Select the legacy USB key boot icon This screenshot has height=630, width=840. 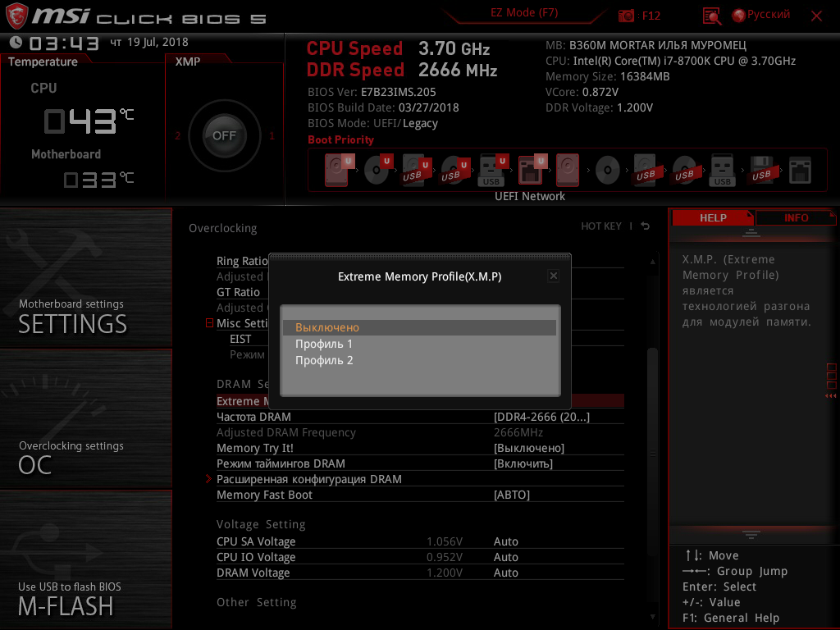coord(722,171)
